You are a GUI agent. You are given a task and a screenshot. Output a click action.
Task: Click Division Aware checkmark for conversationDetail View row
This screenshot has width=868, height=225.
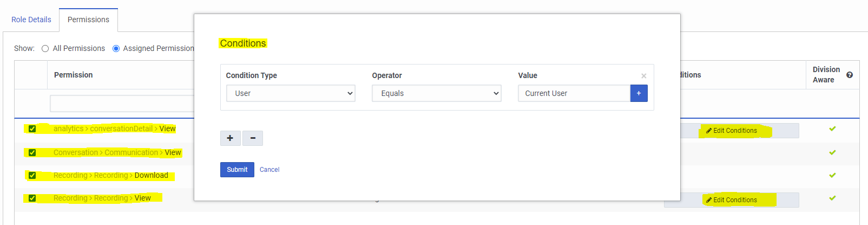[832, 129]
